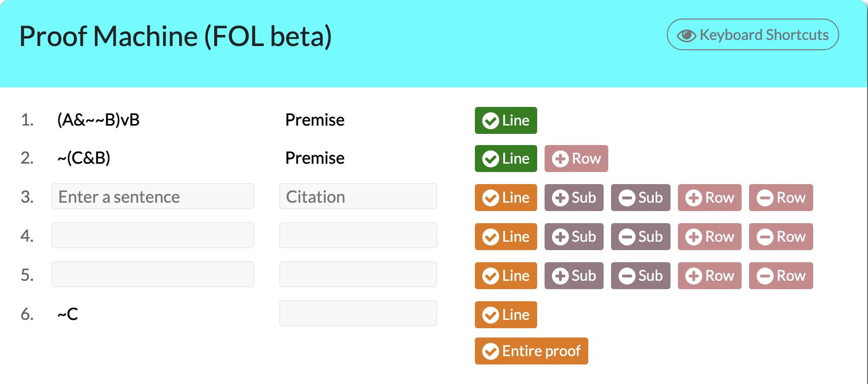Focus the line 3 sentence field

(152, 196)
